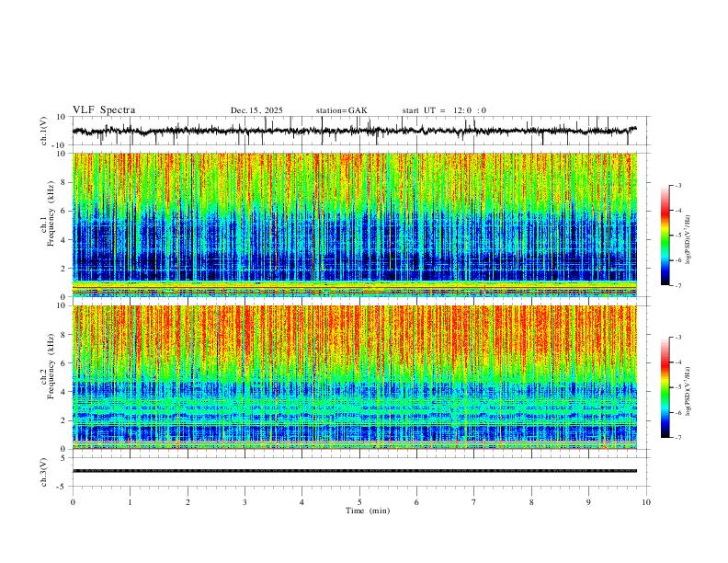Click the "station=GAK" header label
This screenshot has width=728, height=563.
(341, 110)
